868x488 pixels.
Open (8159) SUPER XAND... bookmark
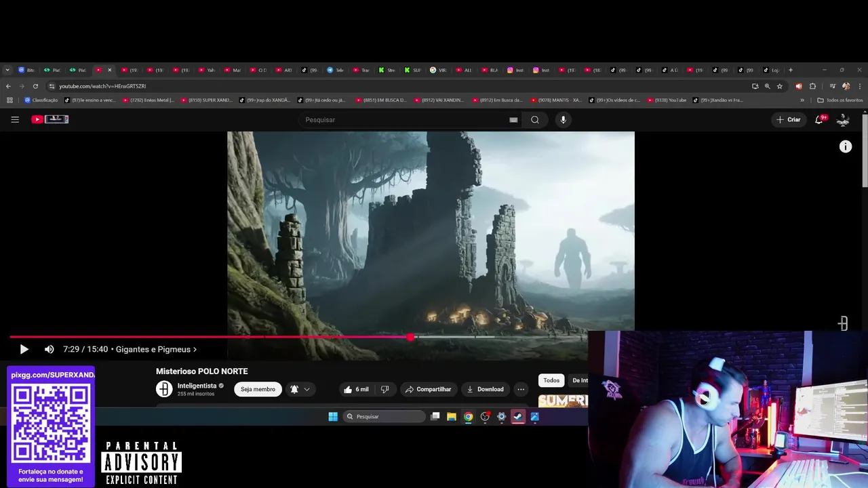point(207,100)
